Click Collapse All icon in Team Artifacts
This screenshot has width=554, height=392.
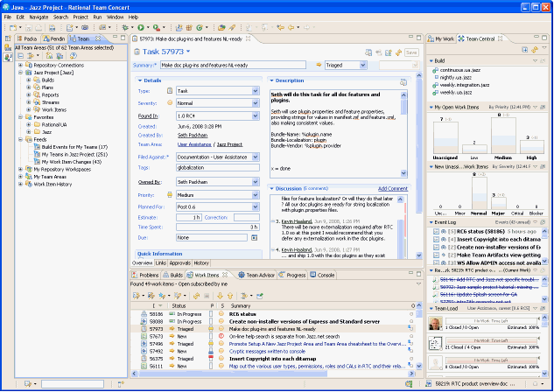coord(20,56)
